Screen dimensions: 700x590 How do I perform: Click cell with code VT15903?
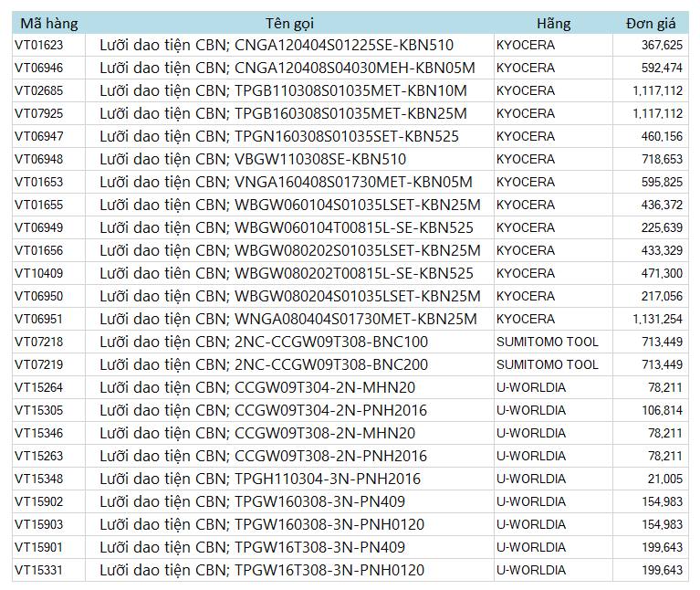pyautogui.click(x=49, y=524)
